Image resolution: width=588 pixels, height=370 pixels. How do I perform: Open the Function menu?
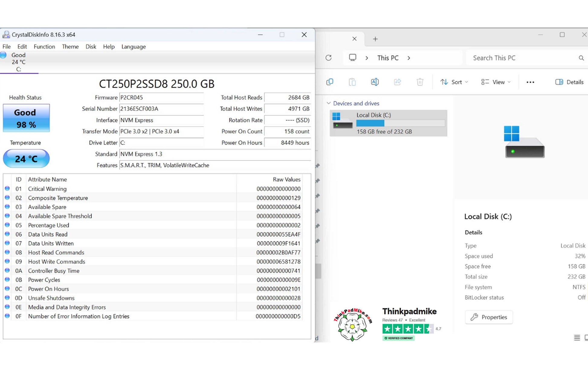44,47
